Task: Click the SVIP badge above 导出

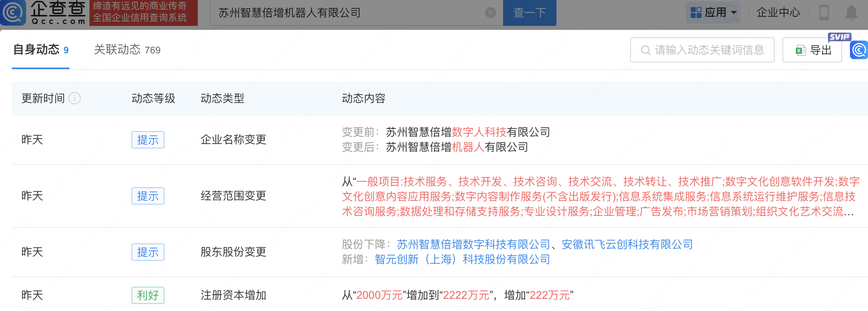Action: pos(839,37)
